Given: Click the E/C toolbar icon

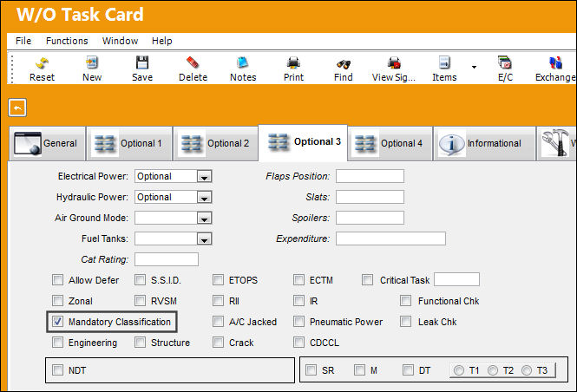Looking at the screenshot, I should point(505,63).
